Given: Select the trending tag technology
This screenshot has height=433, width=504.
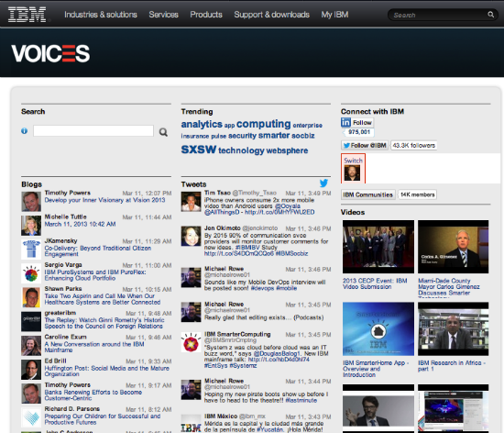Looking at the screenshot, I should [x=241, y=150].
